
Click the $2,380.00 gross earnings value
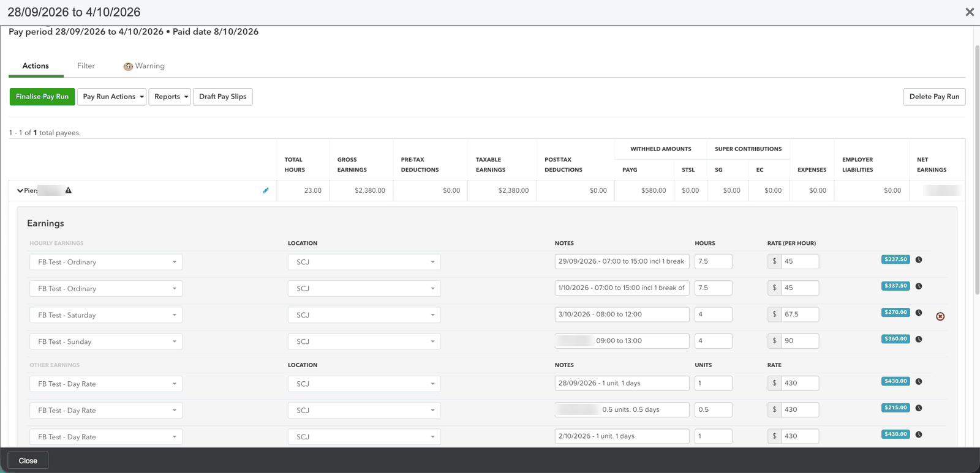point(370,190)
